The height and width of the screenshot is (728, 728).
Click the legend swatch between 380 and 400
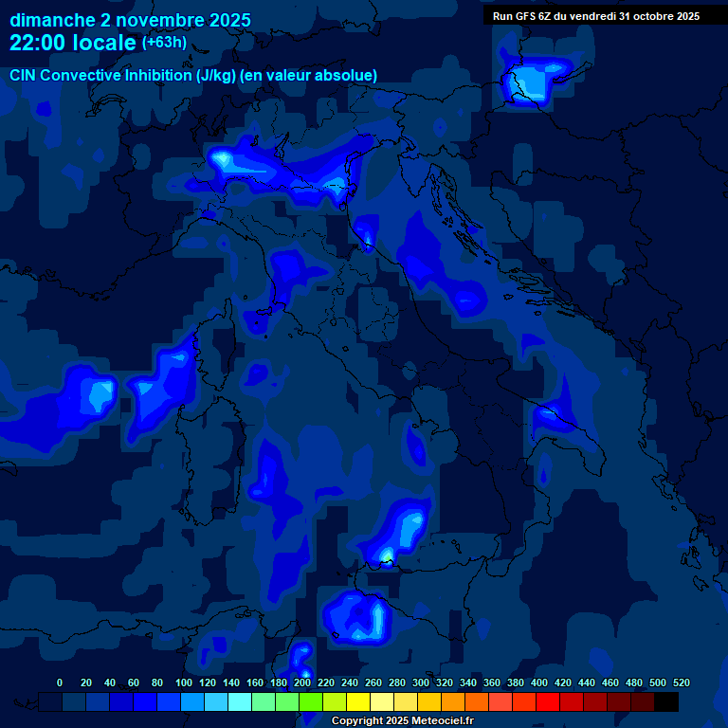(x=524, y=702)
